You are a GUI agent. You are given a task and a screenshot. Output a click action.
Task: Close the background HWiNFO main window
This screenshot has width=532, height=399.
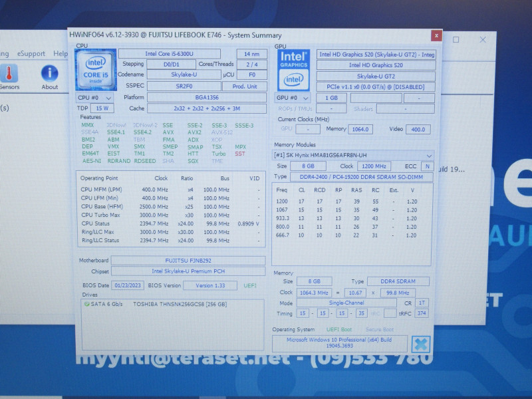click(483, 40)
